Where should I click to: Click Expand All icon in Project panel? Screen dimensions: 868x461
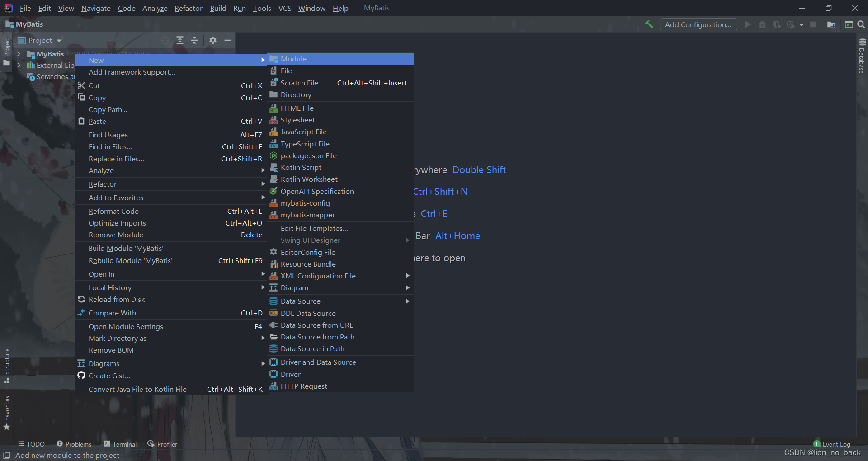(180, 40)
